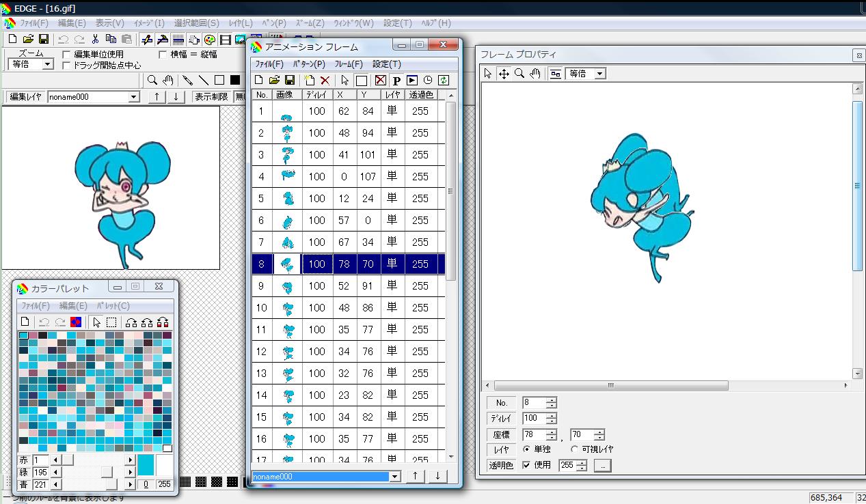Image resolution: width=866 pixels, height=504 pixels.
Task: Click Cut scissors icon in main toolbar
Action: (x=95, y=40)
